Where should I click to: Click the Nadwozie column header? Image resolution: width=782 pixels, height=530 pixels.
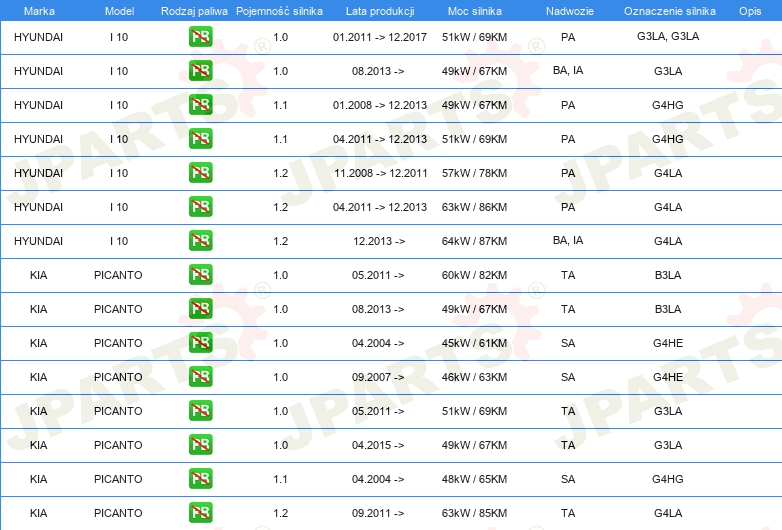(x=570, y=11)
